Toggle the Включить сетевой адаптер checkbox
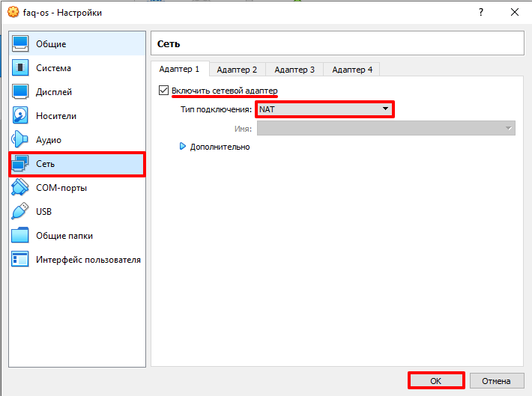532x396 pixels. click(163, 90)
